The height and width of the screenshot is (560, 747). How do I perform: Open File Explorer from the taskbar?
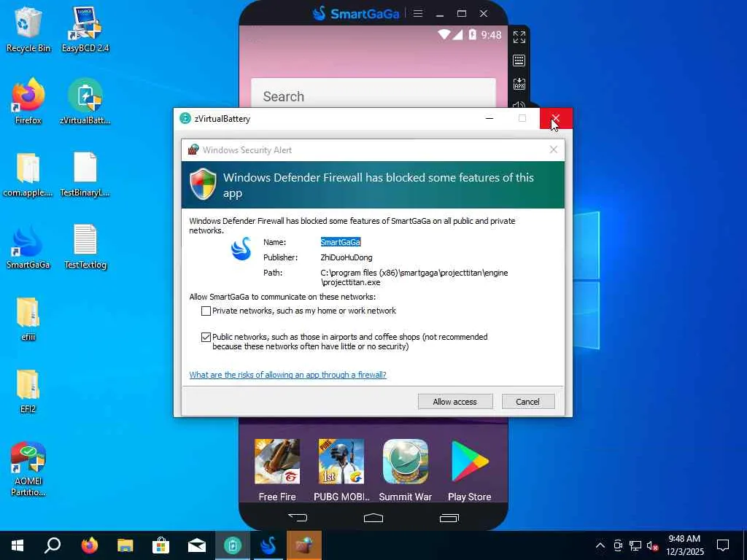coord(125,545)
